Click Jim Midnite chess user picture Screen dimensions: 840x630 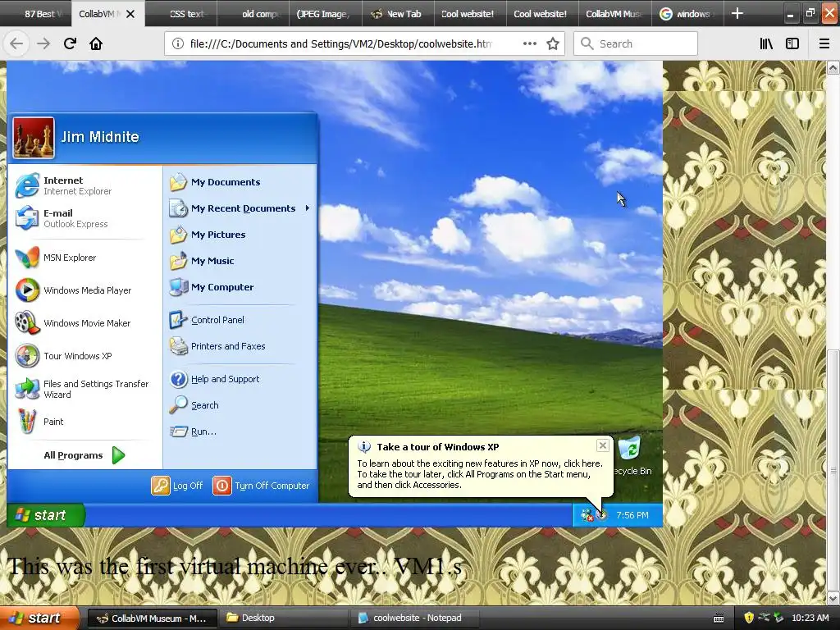34,138
